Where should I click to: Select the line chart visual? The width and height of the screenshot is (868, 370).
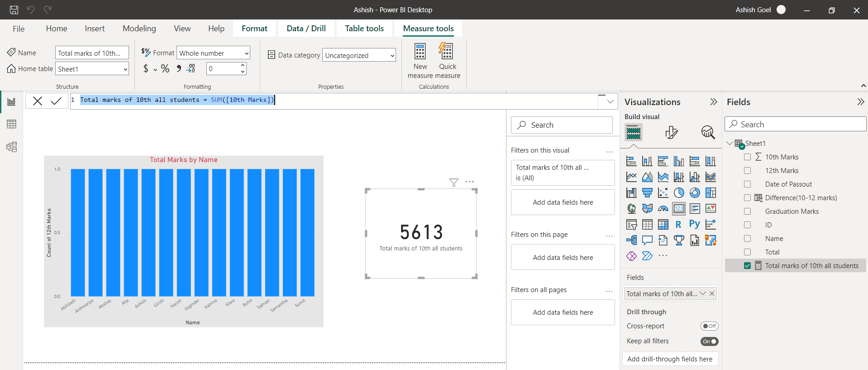coord(631,177)
